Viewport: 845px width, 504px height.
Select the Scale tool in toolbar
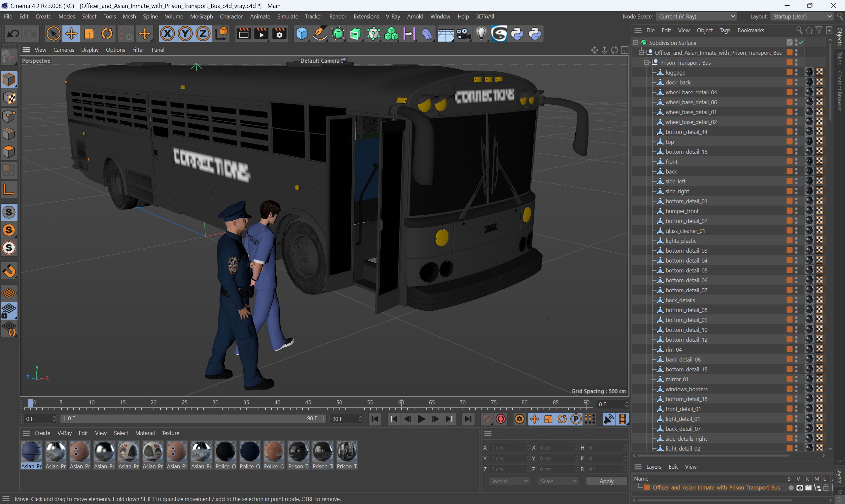tap(89, 34)
